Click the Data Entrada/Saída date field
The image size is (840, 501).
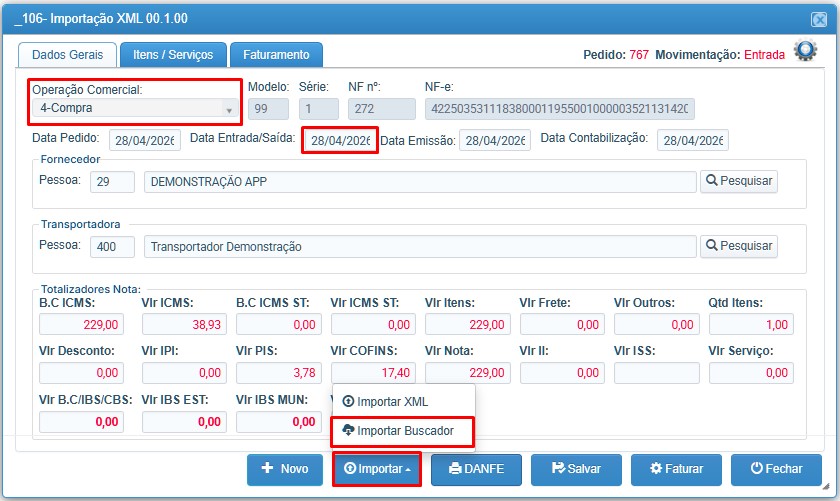point(340,140)
